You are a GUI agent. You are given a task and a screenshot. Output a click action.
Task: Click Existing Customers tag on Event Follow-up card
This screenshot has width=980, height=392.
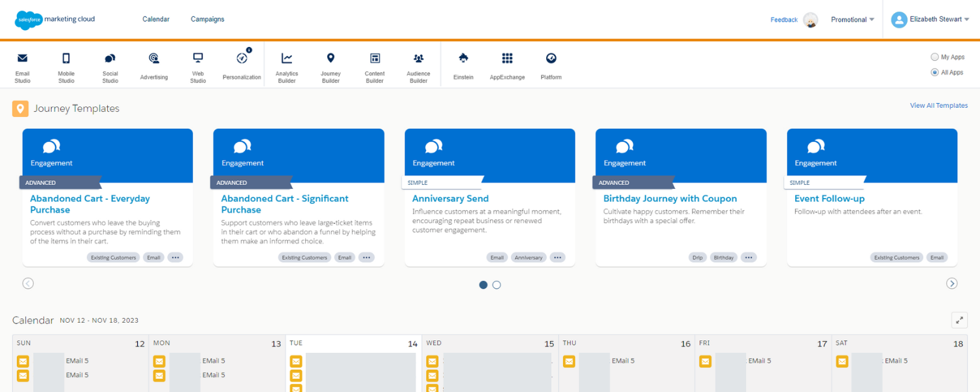(897, 257)
